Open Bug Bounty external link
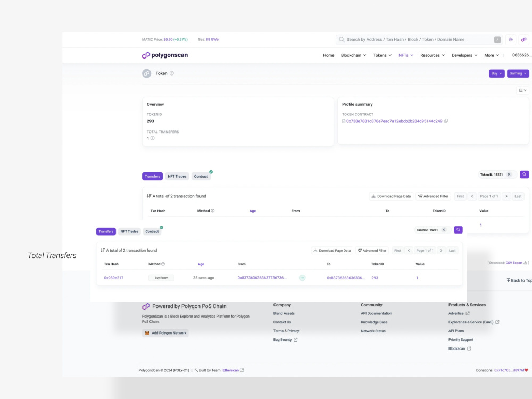Image resolution: width=532 pixels, height=399 pixels. coord(285,339)
